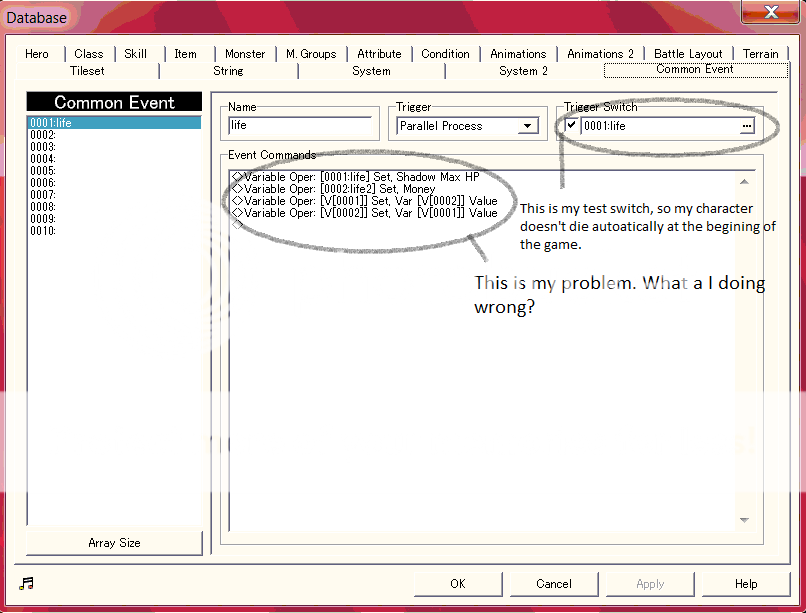Toggle the Trigger Switch checkbox
The image size is (806, 613).
point(571,126)
